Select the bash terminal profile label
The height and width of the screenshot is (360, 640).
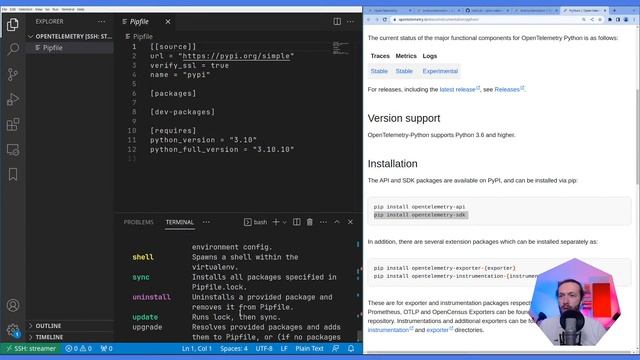click(256, 222)
